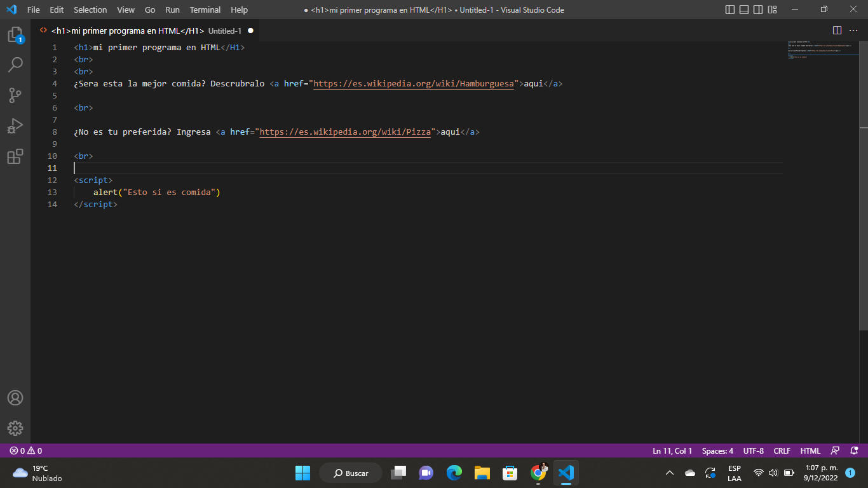
Task: Open Run and Debug view
Action: [15, 126]
